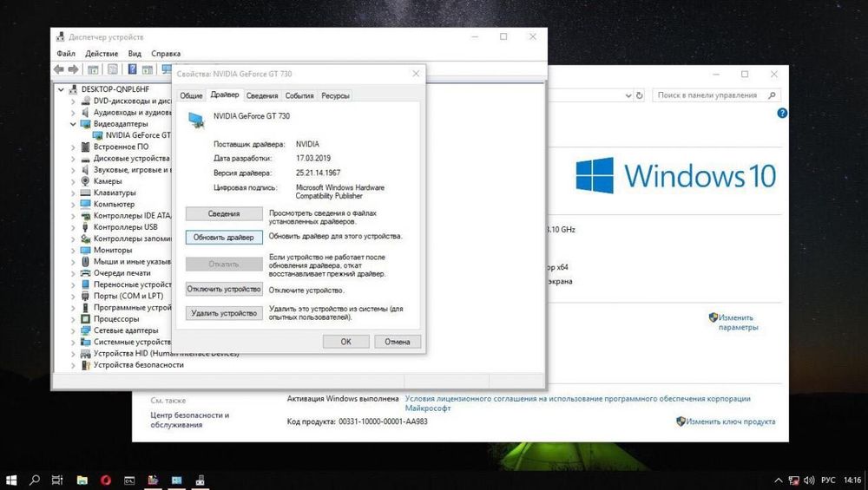This screenshot has width=868, height=490.
Task: Switch to the Ресурсы tab
Action: tap(335, 95)
